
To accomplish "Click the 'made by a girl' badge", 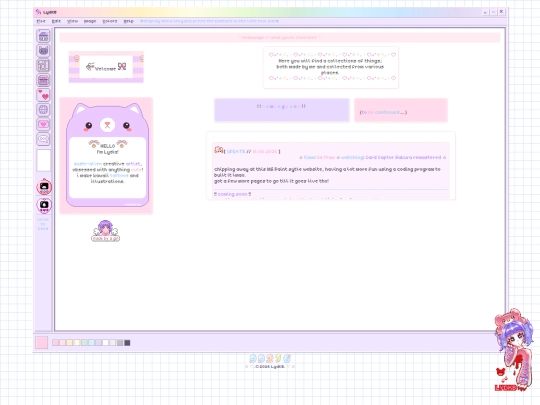I will point(105,231).
